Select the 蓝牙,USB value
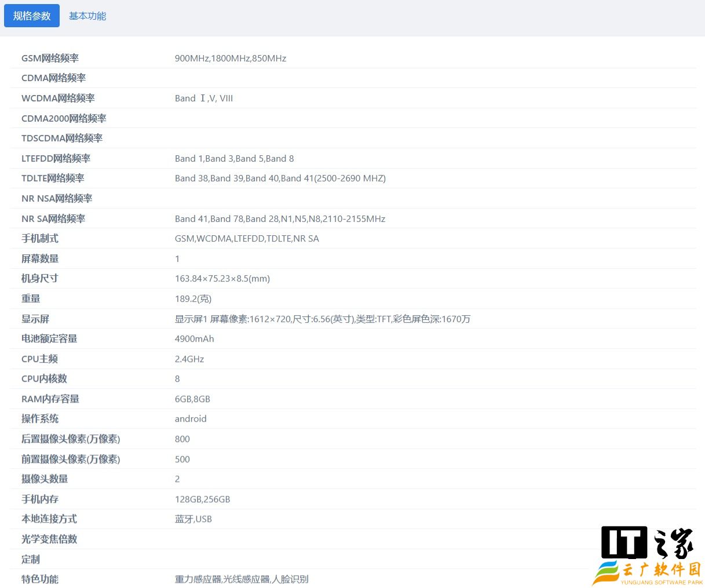Viewport: 705px width, 588px height. 193,518
